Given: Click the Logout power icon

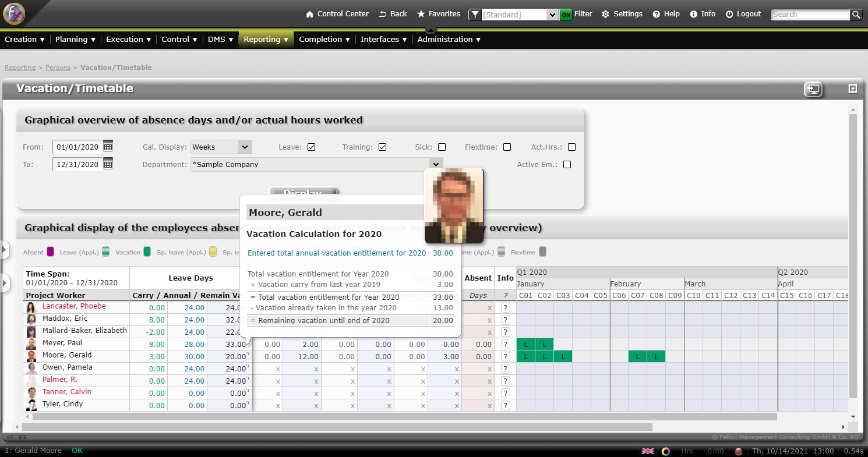Looking at the screenshot, I should [729, 14].
